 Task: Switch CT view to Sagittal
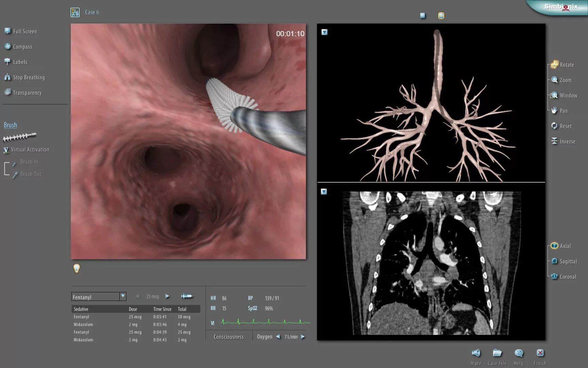click(x=554, y=261)
